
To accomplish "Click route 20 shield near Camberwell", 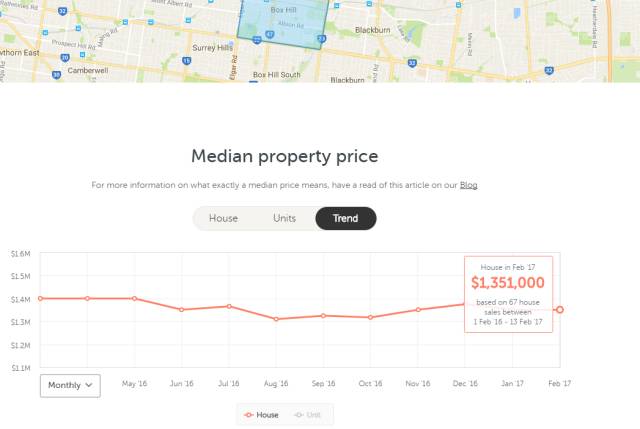I will click(x=65, y=58).
